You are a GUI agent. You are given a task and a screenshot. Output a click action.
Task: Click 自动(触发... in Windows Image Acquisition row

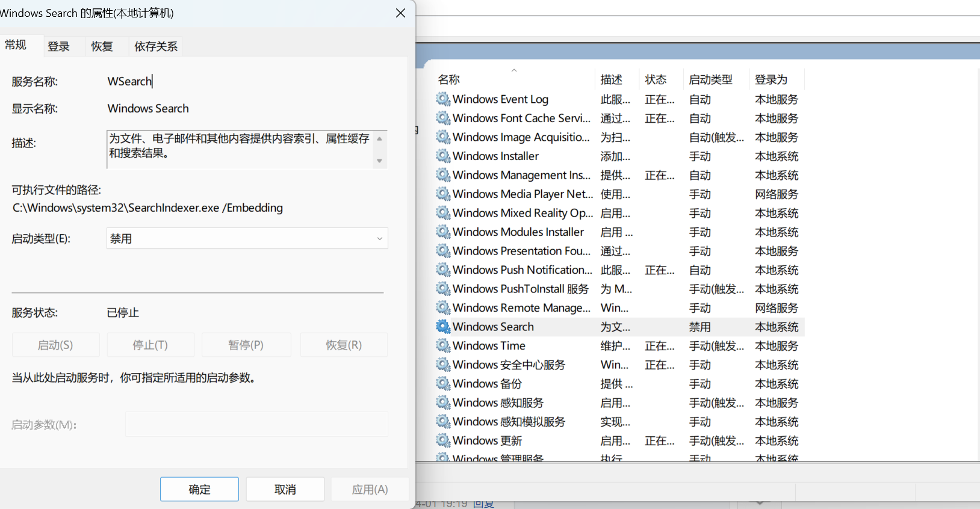click(716, 137)
